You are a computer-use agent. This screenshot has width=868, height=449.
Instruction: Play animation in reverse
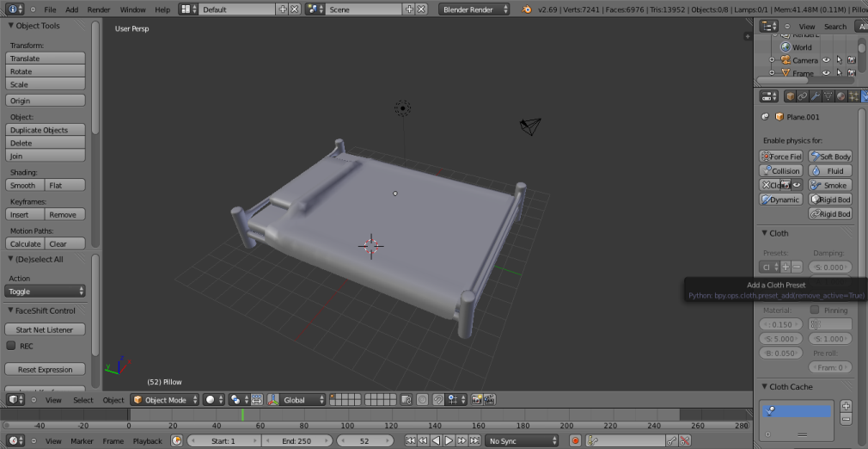(x=436, y=440)
